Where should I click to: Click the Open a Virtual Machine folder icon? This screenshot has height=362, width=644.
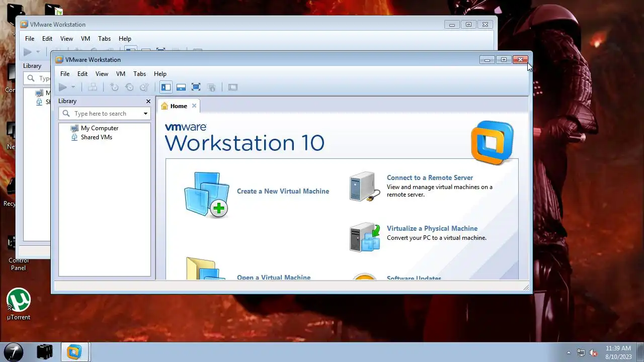pyautogui.click(x=205, y=268)
